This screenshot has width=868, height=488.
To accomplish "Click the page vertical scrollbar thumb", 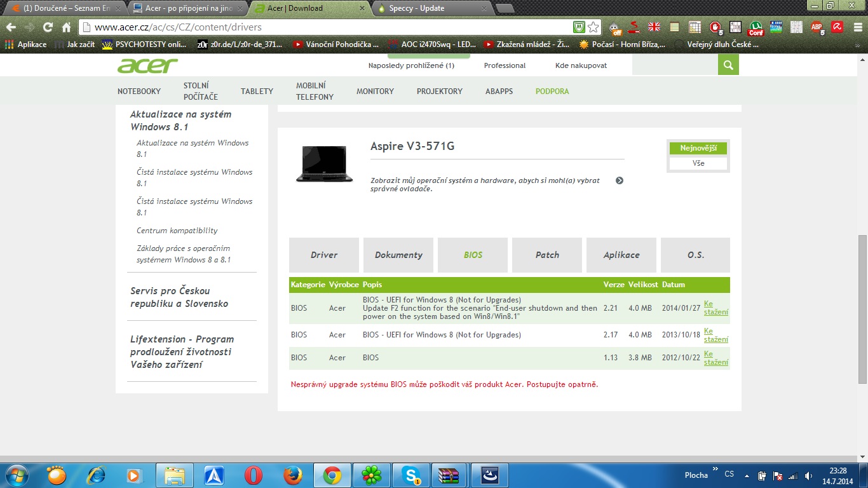I will 862,309.
